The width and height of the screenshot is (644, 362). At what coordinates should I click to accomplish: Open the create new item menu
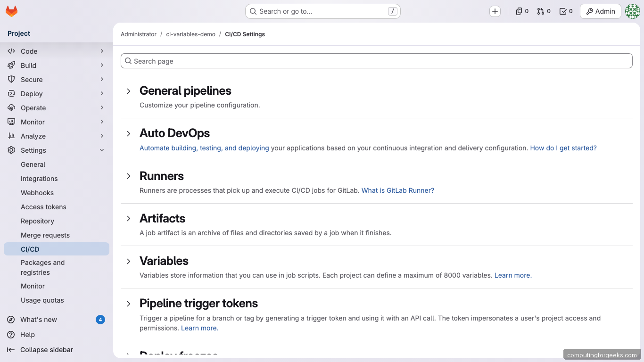click(x=495, y=11)
